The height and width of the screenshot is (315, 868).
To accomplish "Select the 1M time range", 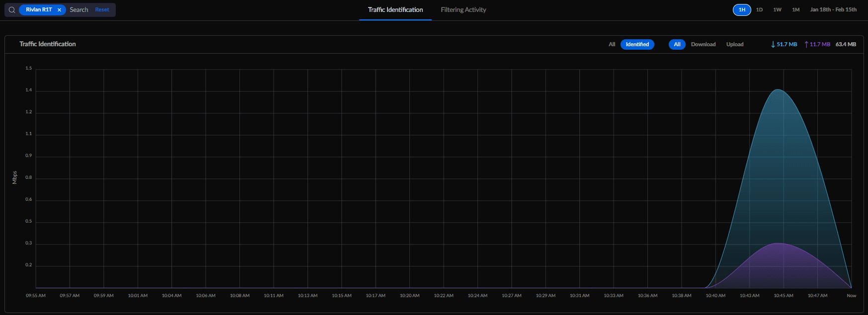I will (796, 10).
